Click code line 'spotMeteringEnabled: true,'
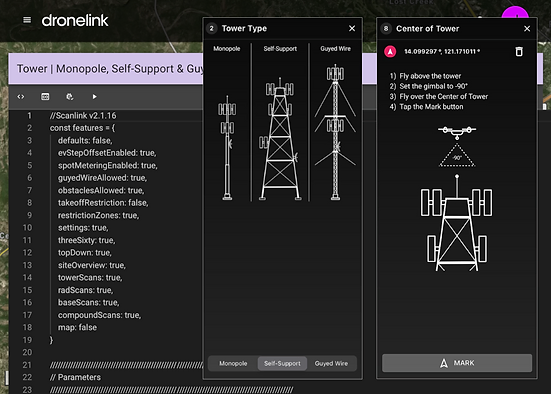The height and width of the screenshot is (394, 551). click(108, 166)
